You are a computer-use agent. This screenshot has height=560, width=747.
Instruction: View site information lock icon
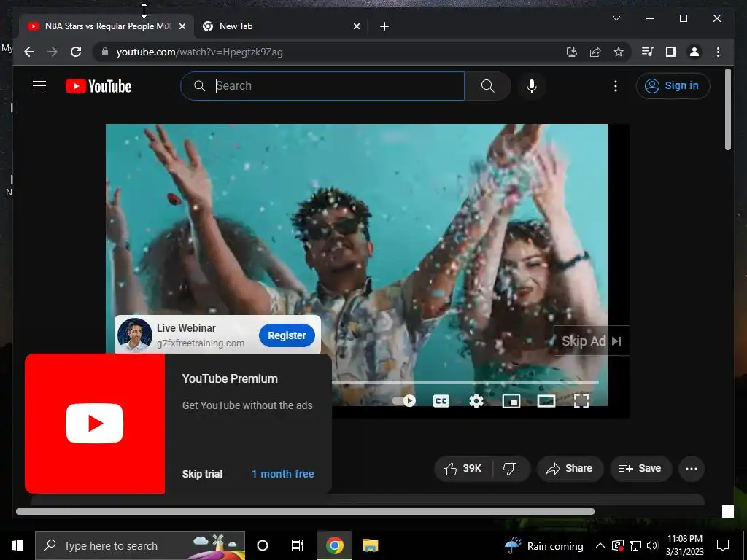pos(105,52)
